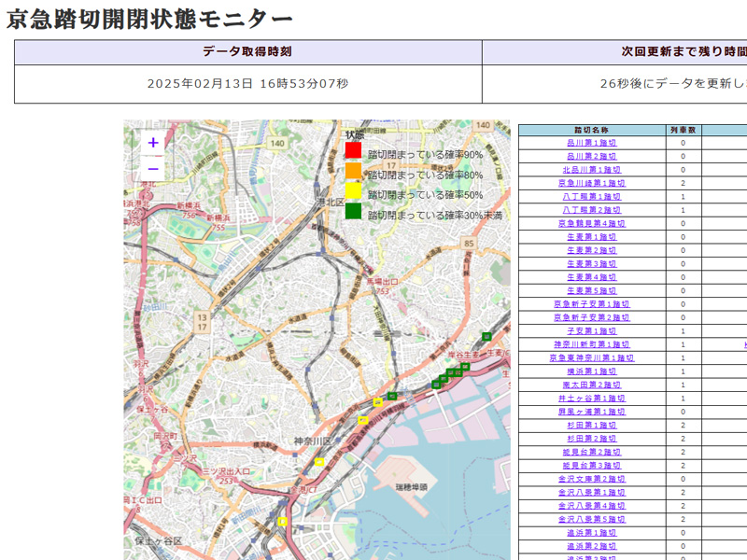This screenshot has height=560, width=747.
Task: Click the 踏切名称 column header
Action: pyautogui.click(x=592, y=130)
